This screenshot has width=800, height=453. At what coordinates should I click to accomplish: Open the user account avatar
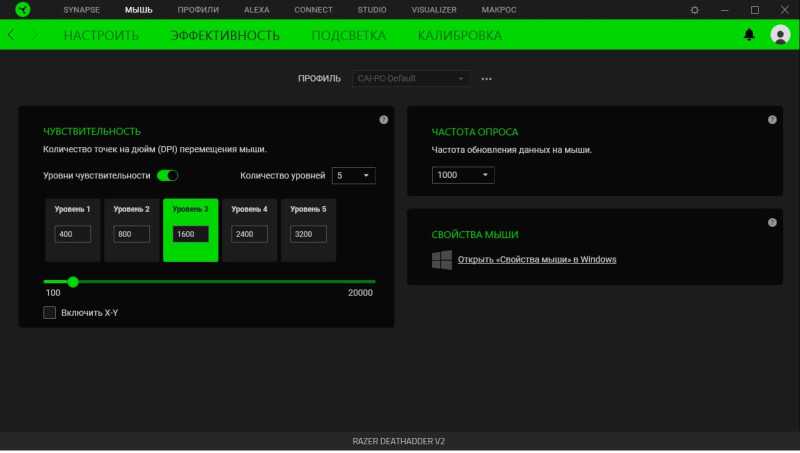coord(780,34)
